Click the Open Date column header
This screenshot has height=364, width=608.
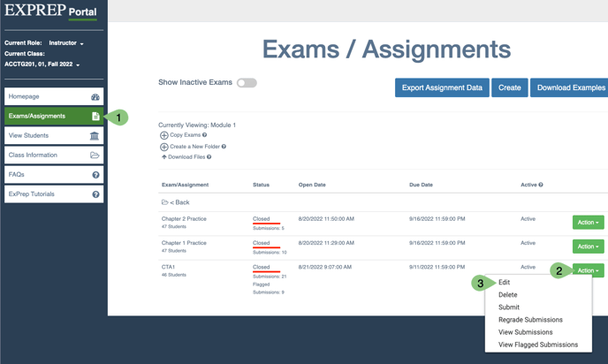[312, 185]
